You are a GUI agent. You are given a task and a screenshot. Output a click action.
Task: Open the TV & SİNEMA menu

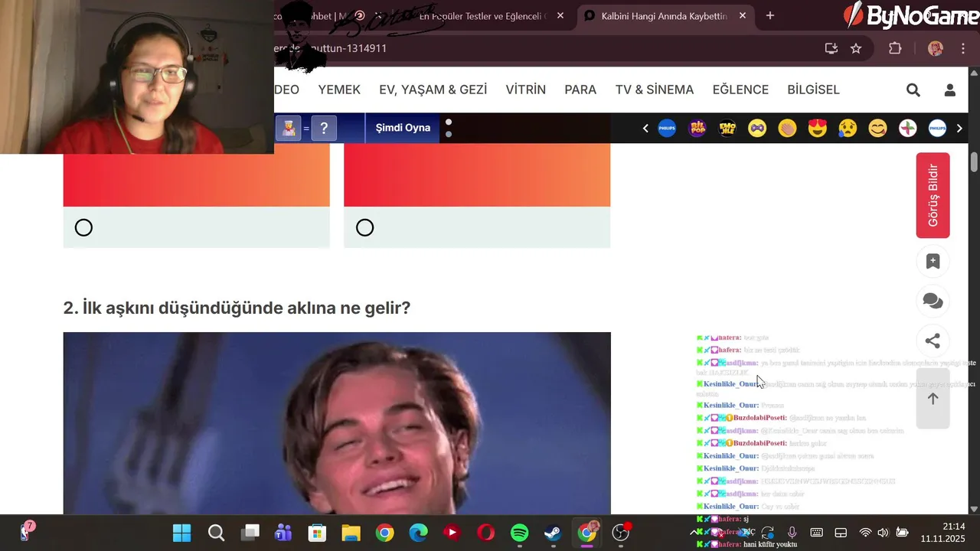(655, 90)
